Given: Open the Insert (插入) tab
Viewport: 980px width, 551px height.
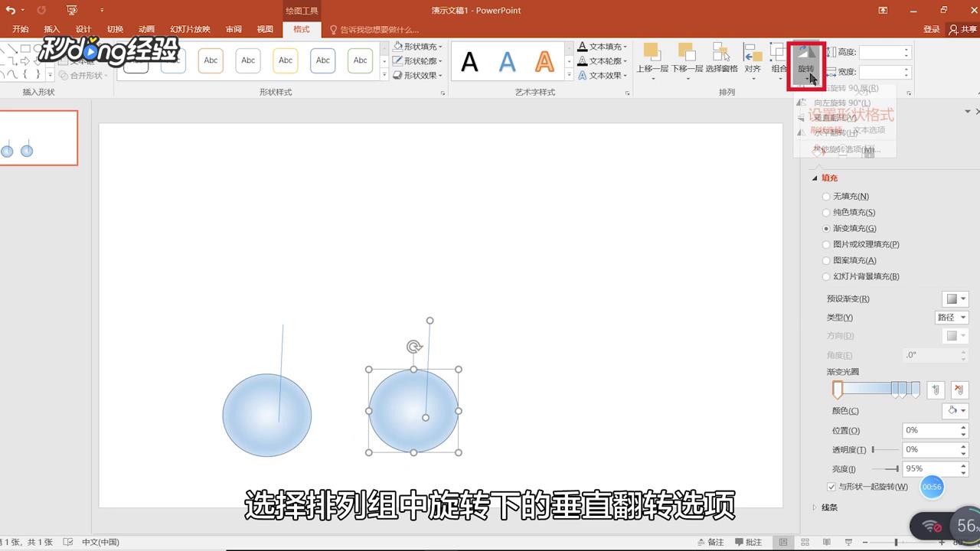Looking at the screenshot, I should (x=52, y=29).
